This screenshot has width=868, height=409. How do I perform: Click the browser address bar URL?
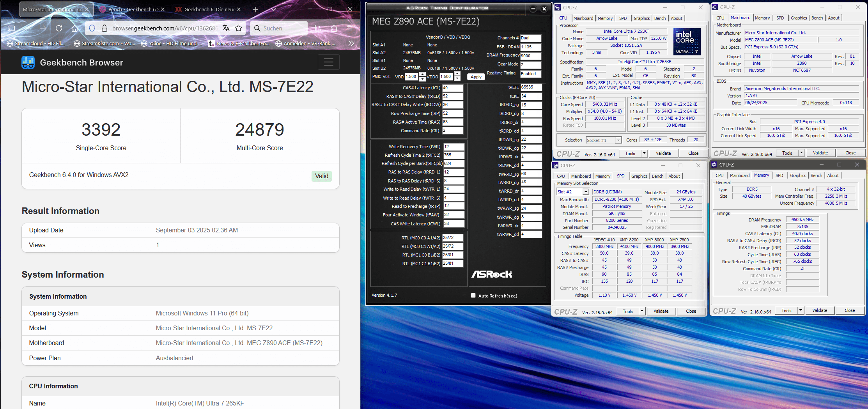pos(165,28)
